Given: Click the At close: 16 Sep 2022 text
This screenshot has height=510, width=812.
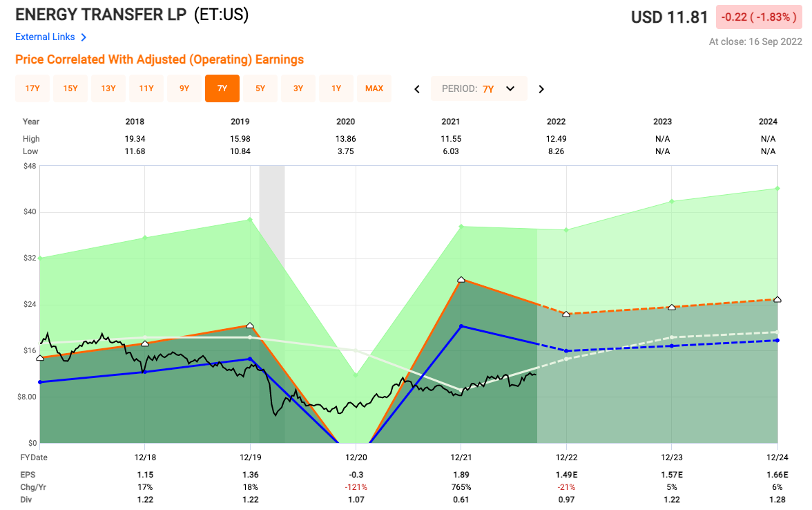Looking at the screenshot, I should coord(755,42).
